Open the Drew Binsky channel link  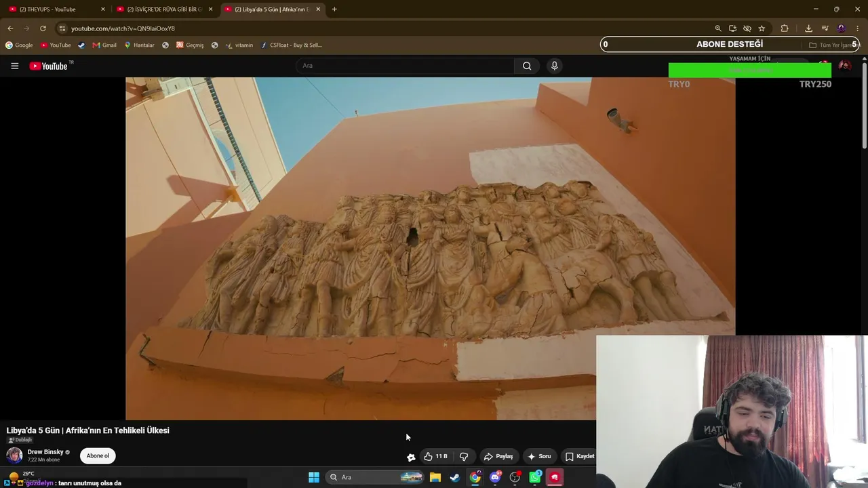point(45,452)
